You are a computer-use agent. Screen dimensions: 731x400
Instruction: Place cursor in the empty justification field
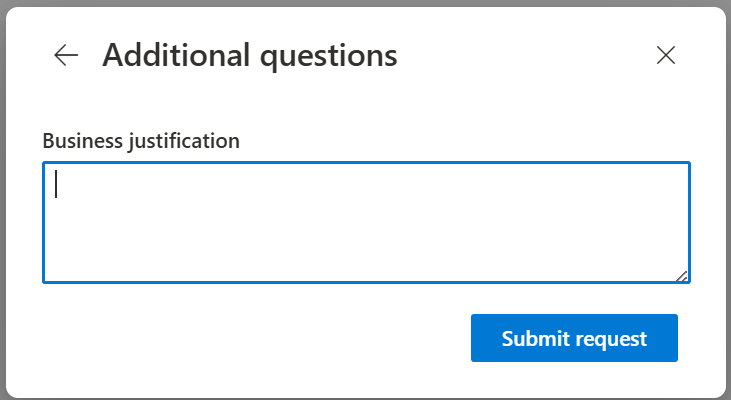366,222
